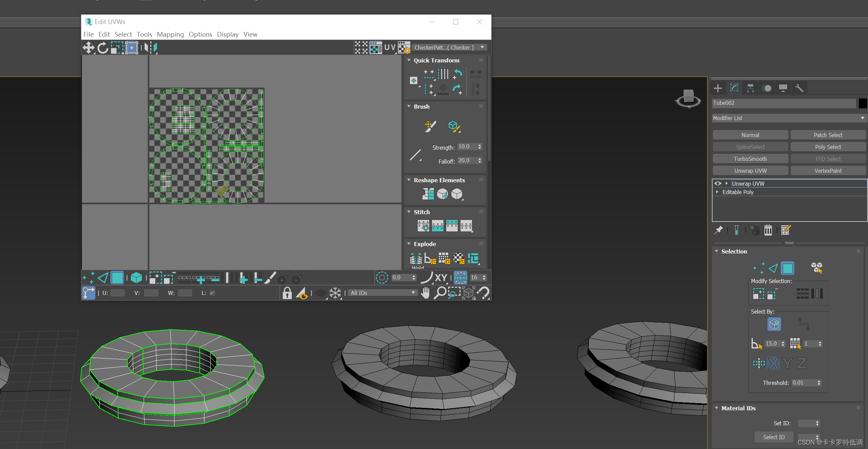Click the Remove Modifier trash icon
This screenshot has width=868, height=449.
tap(768, 230)
